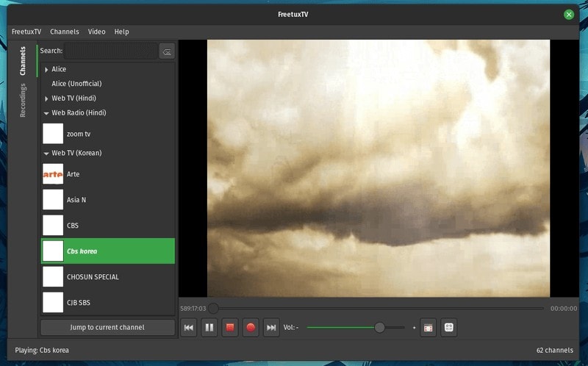Select the zoom tv channel name
The width and height of the screenshot is (588, 366).
[79, 134]
